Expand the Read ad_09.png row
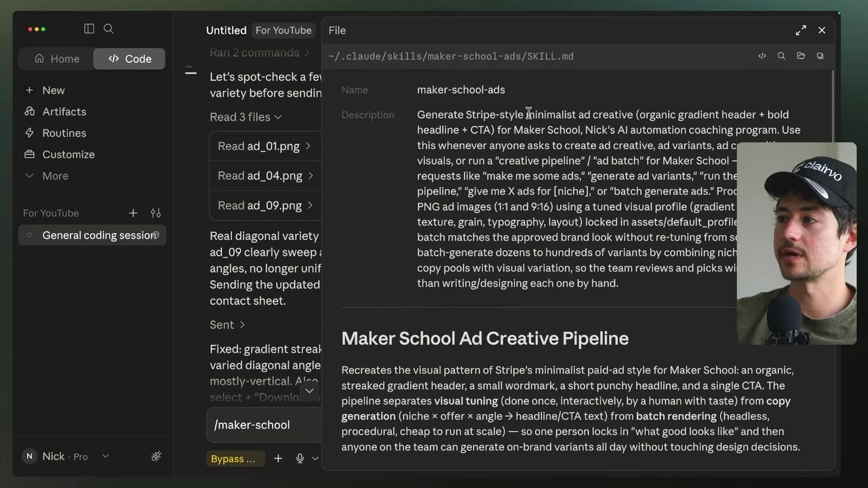 [264, 205]
